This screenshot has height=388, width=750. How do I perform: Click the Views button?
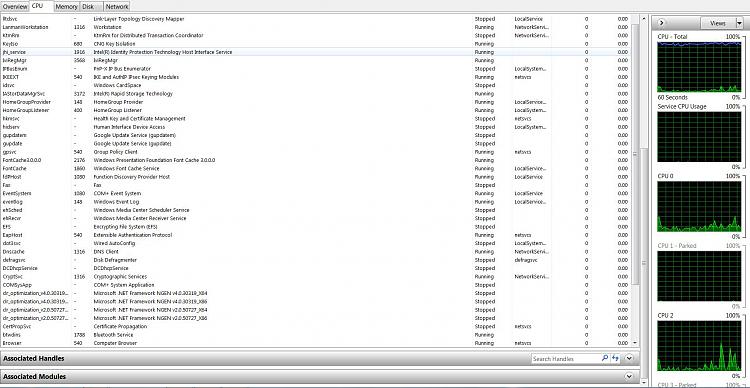717,23
